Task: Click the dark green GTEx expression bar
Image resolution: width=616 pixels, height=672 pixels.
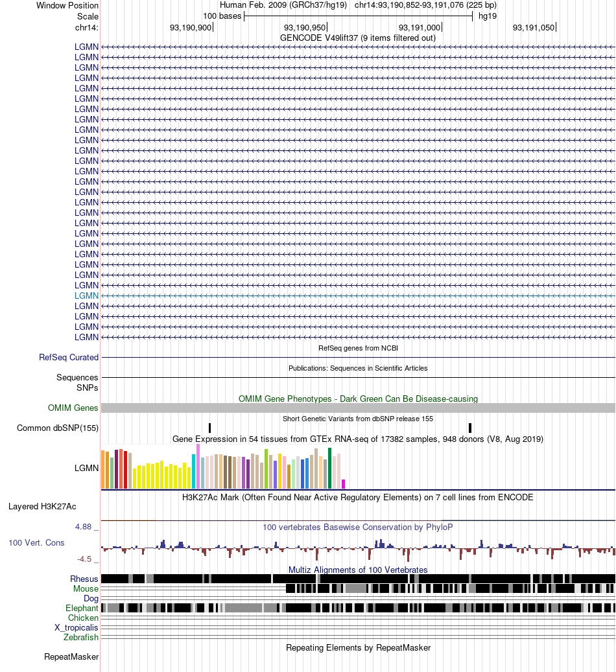Action: click(329, 468)
